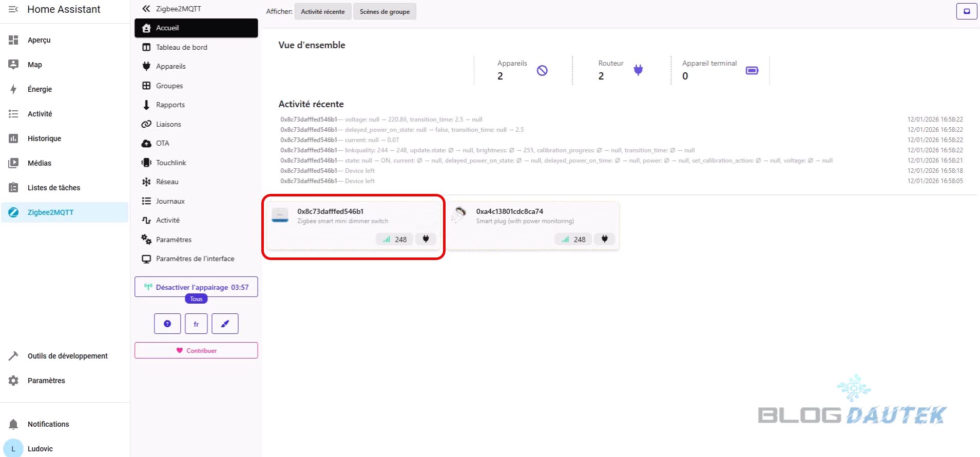This screenshot has width=980, height=457.
Task: Collapse the Home Assistant sidebar menu
Action: pyautogui.click(x=14, y=9)
